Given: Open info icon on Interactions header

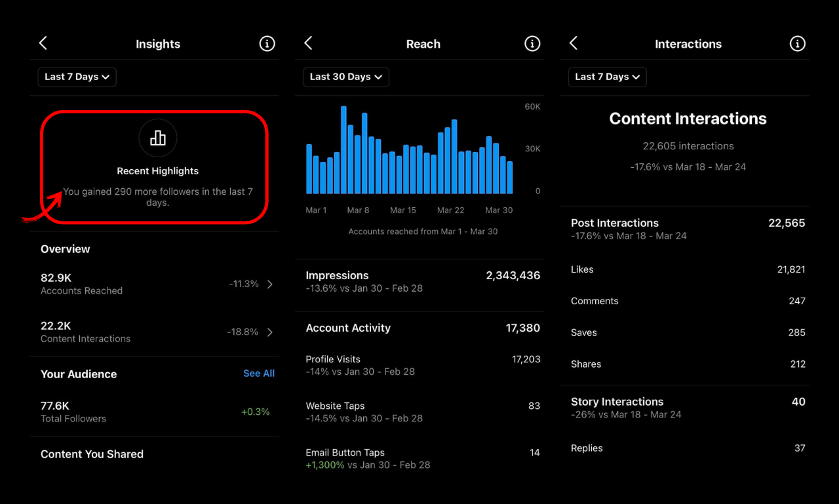Looking at the screenshot, I should click(x=797, y=44).
